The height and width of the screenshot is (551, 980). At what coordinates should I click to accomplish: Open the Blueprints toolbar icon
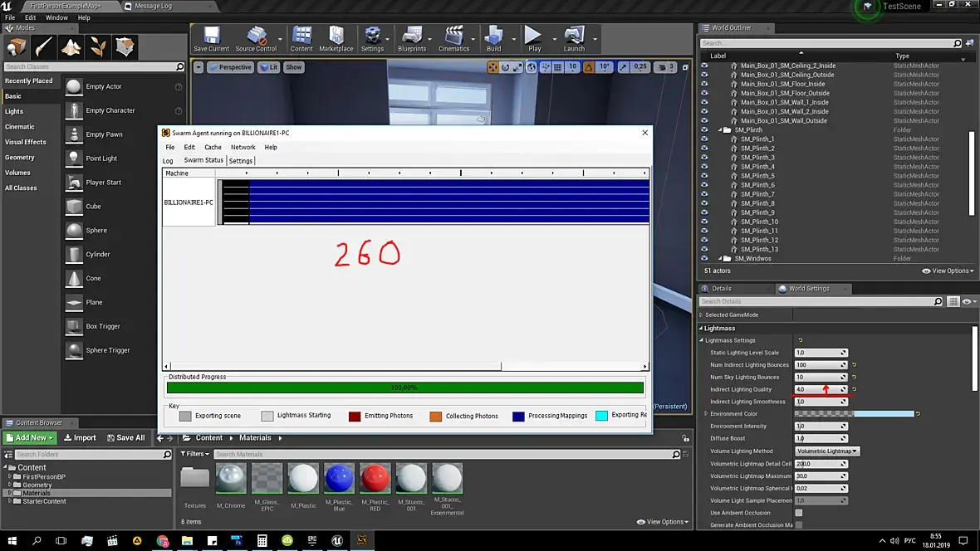pos(412,39)
